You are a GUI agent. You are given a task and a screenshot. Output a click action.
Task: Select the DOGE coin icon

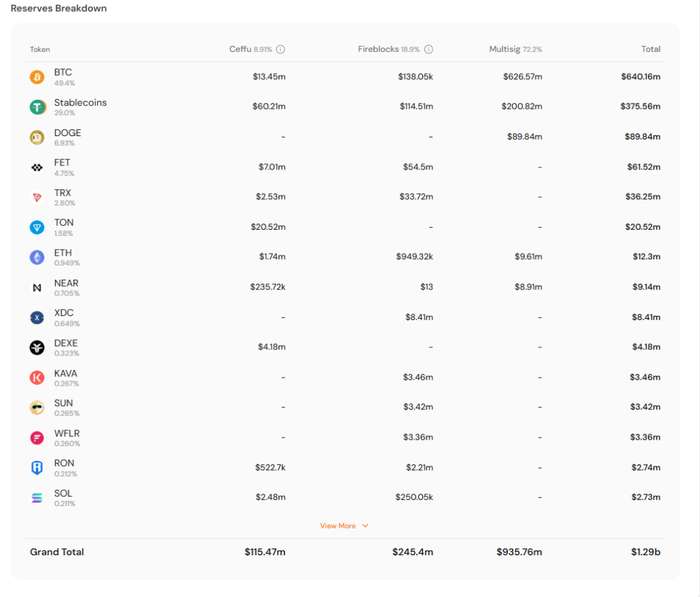(37, 137)
